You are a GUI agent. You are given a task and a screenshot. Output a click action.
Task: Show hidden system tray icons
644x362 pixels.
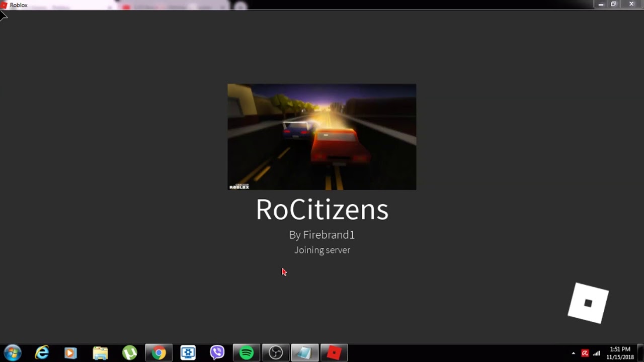(573, 353)
